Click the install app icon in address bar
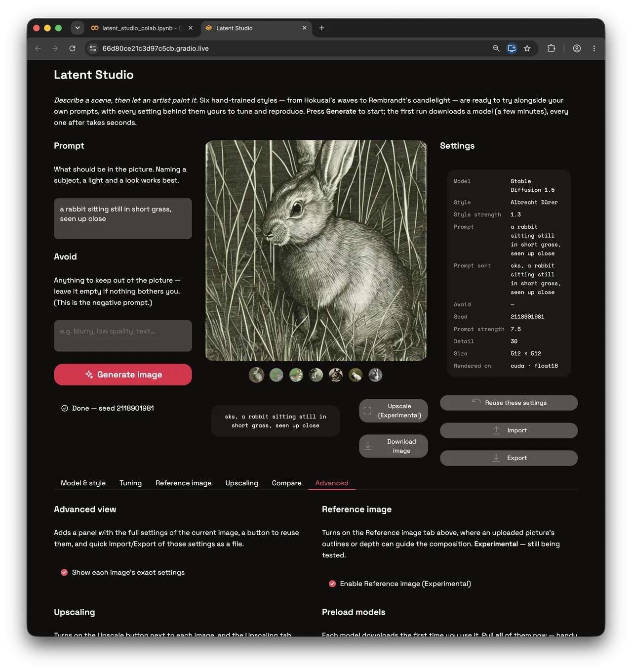 [x=512, y=48]
